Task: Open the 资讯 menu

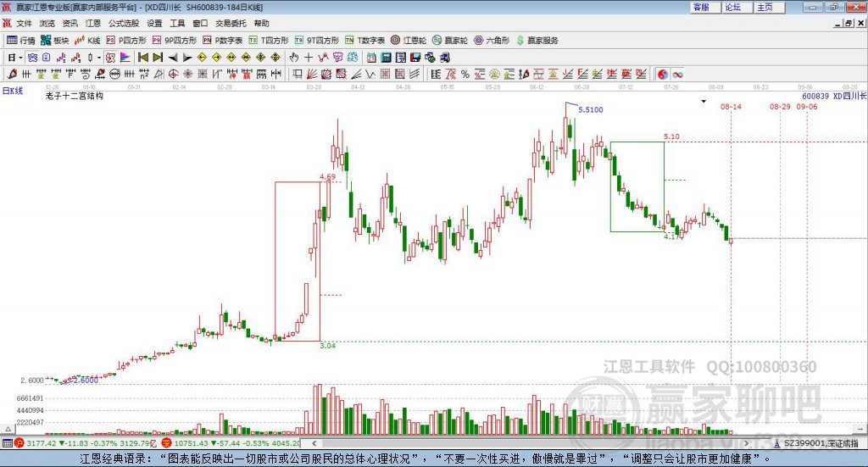Action: click(70, 23)
